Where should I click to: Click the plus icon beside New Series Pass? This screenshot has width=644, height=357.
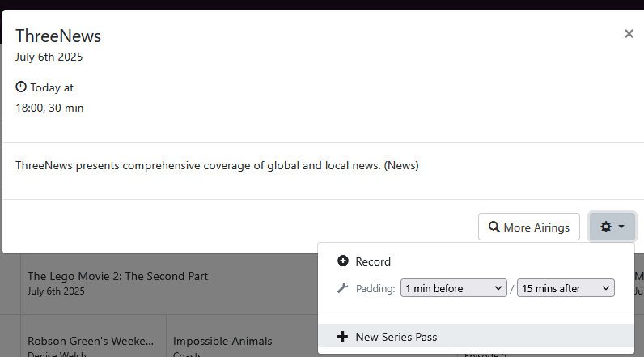pyautogui.click(x=343, y=337)
